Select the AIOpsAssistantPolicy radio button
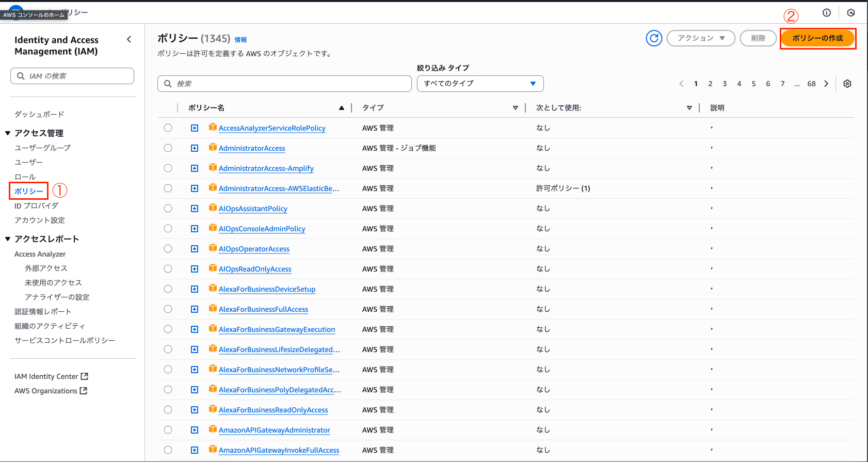 pos(168,208)
